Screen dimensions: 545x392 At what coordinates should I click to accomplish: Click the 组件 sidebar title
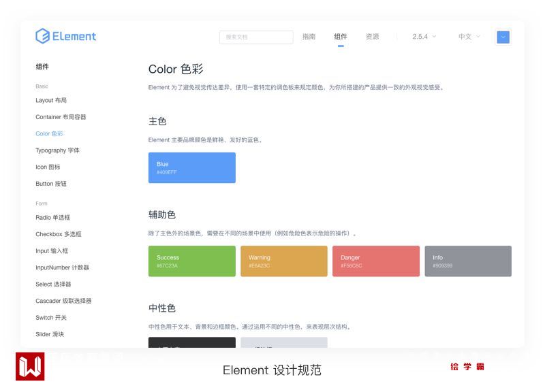[x=42, y=67]
